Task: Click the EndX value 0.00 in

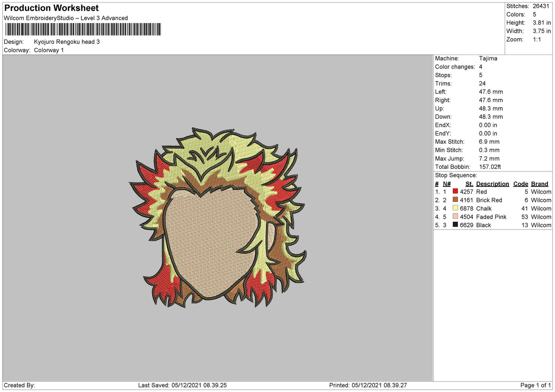Action: (488, 125)
